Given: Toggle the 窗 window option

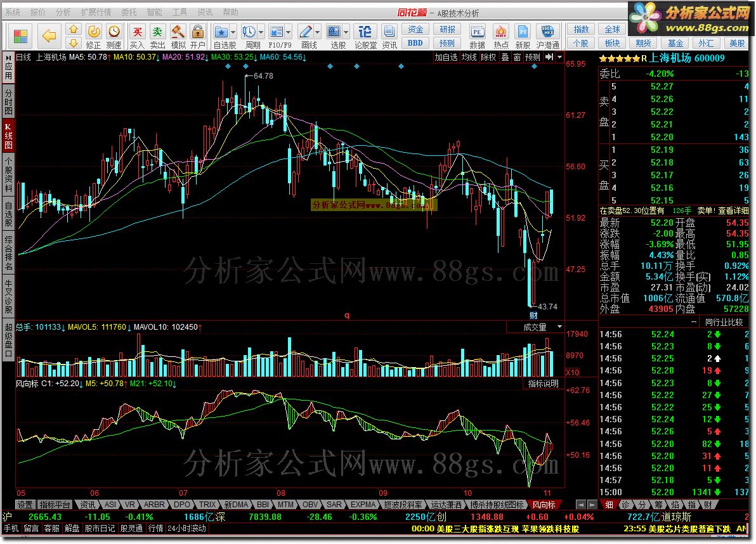Looking at the screenshot, I should click(517, 57).
